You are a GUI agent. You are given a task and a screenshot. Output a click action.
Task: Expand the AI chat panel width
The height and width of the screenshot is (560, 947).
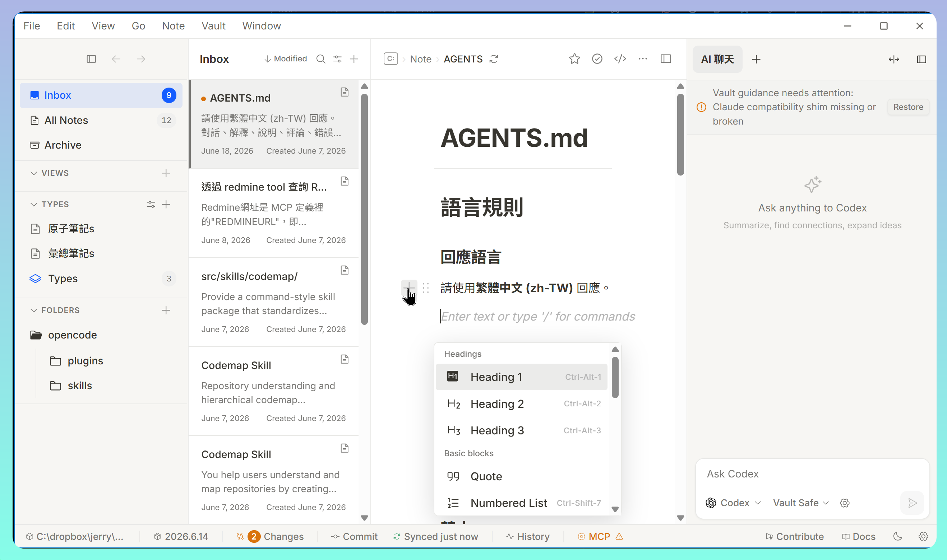894,59
